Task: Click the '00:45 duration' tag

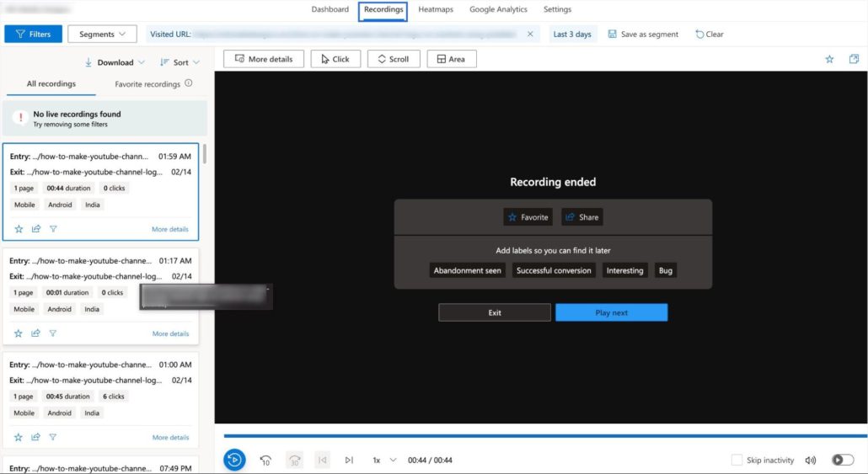Action: click(x=67, y=397)
